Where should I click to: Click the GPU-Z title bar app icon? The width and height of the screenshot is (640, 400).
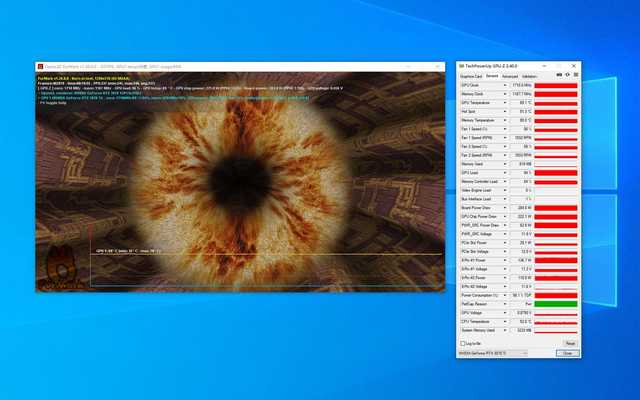point(461,66)
